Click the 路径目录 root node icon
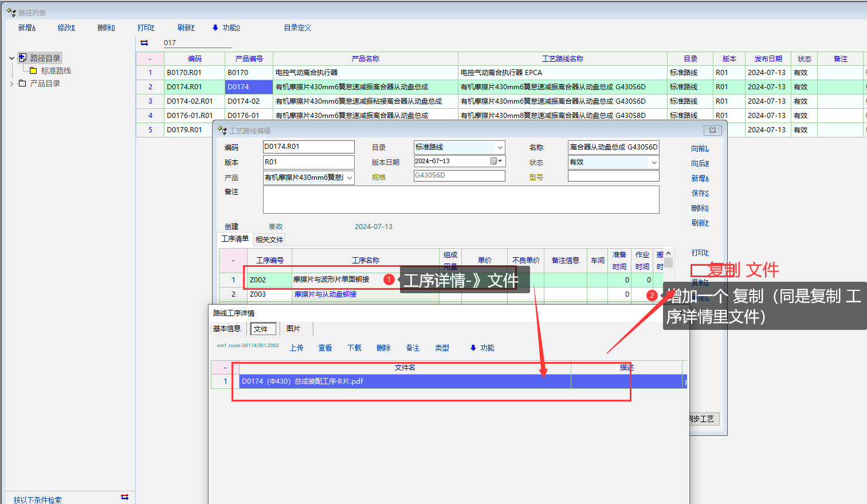 (23, 58)
